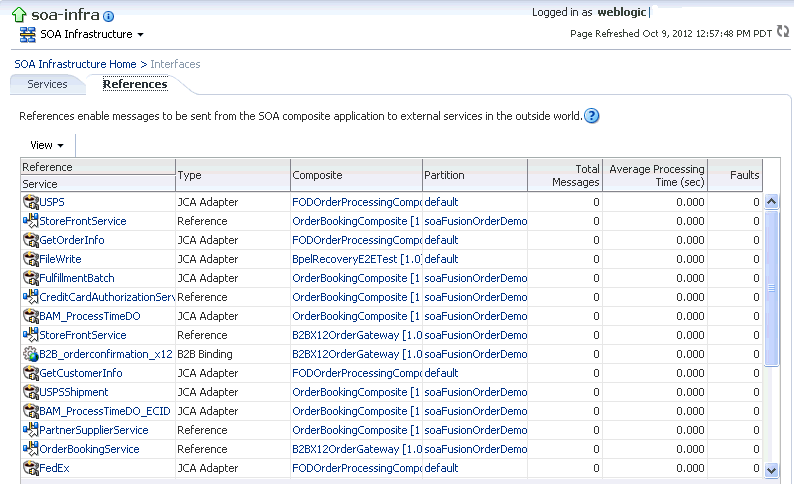Image resolution: width=794 pixels, height=484 pixels.
Task: Open the FulfillmentBatch reference link
Action: click(77, 278)
